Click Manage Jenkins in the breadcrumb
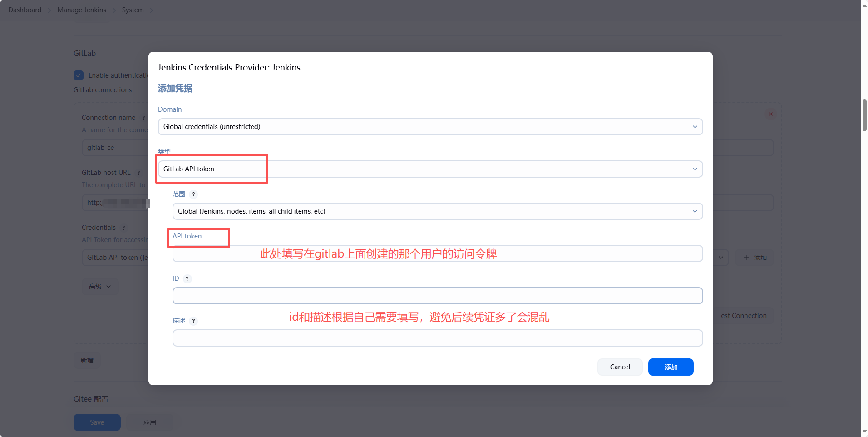Screen dimensions: 868x437 [82, 10]
